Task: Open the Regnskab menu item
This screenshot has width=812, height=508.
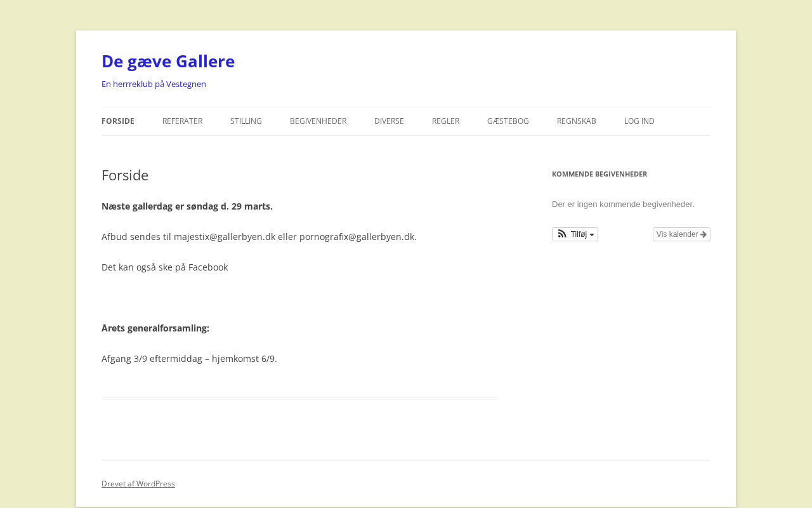Action: [x=576, y=121]
